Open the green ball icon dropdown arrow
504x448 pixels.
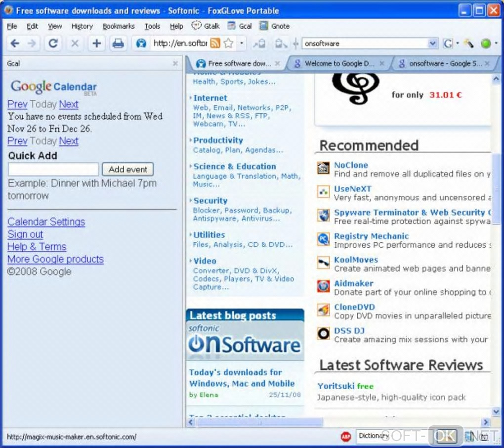(496, 43)
